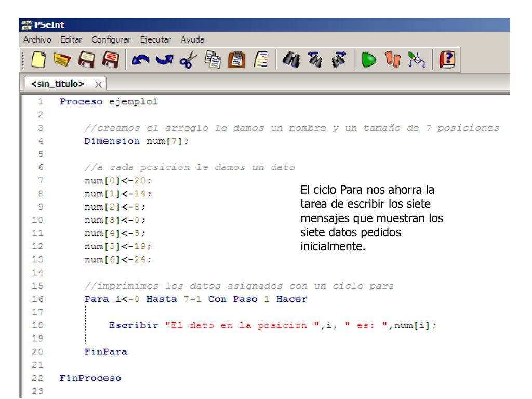This screenshot has height=399, width=532.
Task: Click the comment about imprimimos los datos asignados
Action: [239, 286]
